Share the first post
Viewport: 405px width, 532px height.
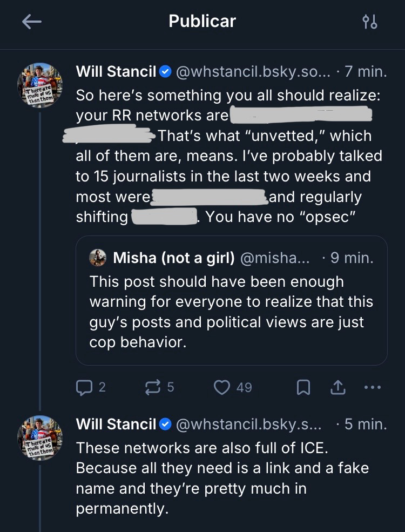coord(337,387)
